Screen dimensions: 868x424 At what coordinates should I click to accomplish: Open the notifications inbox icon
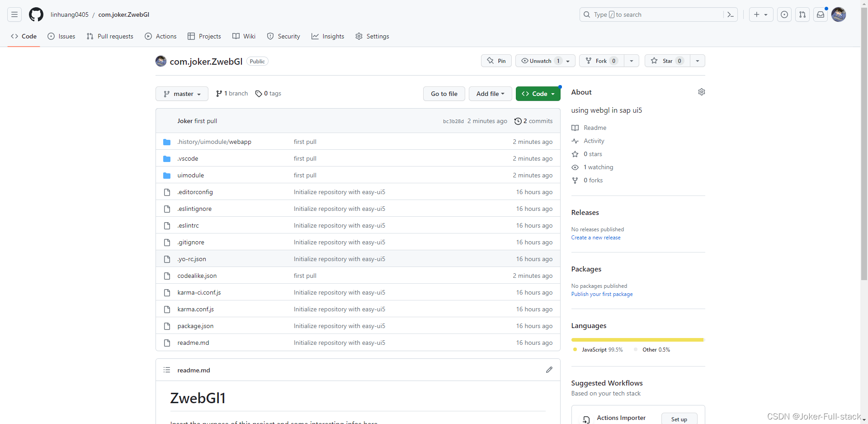pos(821,14)
